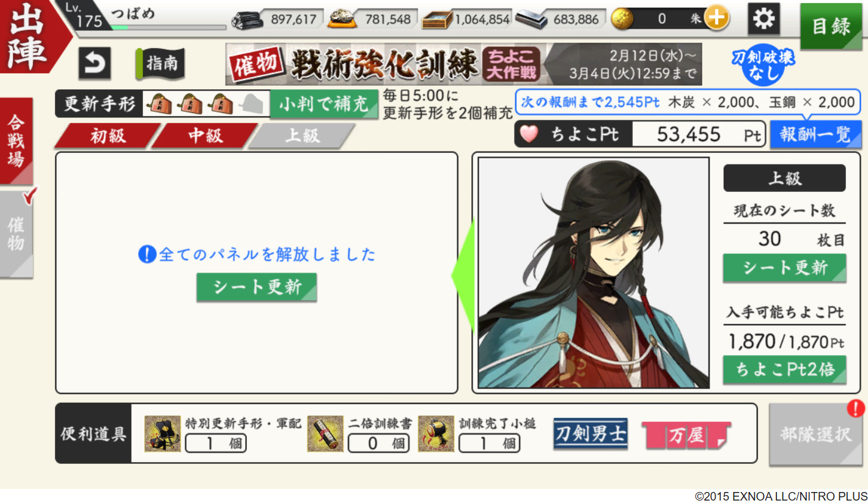Click the 出陣 emblem in the corner

click(x=29, y=35)
